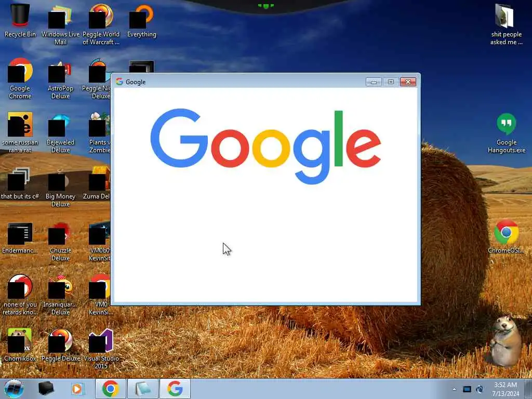Select the Everything desktop icon
This screenshot has width=532, height=399.
point(141,20)
